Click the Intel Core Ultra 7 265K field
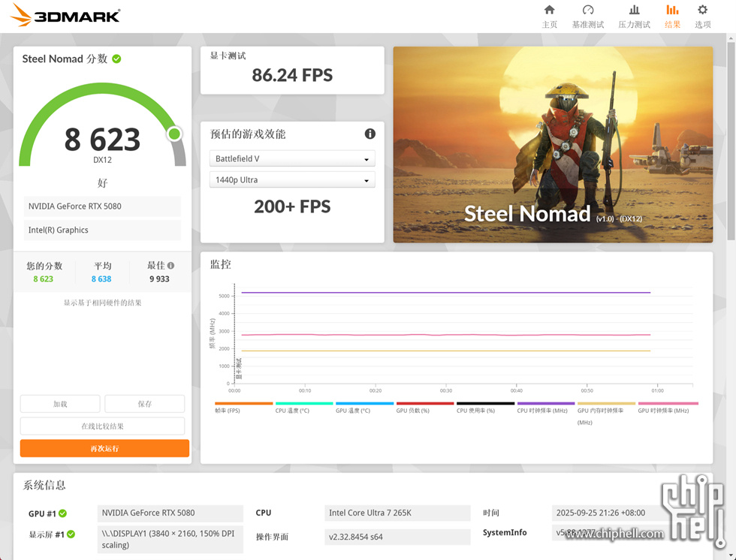 pyautogui.click(x=397, y=513)
